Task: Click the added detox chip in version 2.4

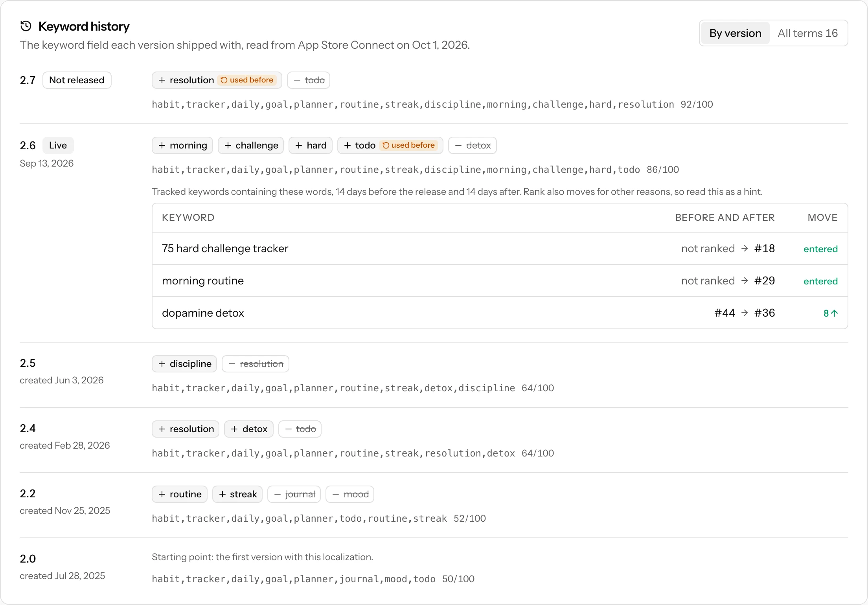Action: [x=249, y=429]
